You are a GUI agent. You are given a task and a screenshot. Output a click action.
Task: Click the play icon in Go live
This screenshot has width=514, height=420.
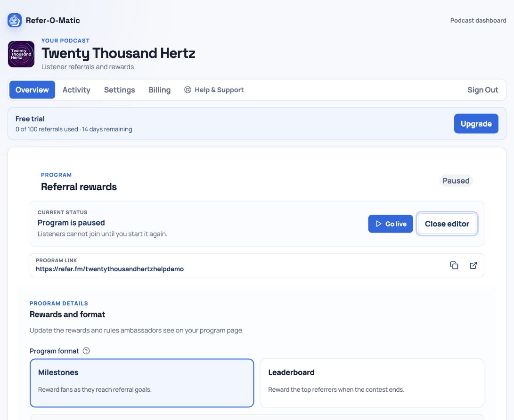[379, 224]
